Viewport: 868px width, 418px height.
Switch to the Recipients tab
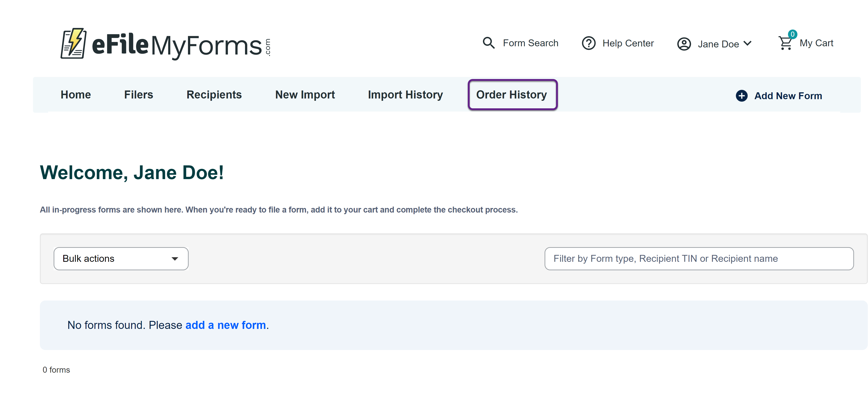pyautogui.click(x=214, y=95)
